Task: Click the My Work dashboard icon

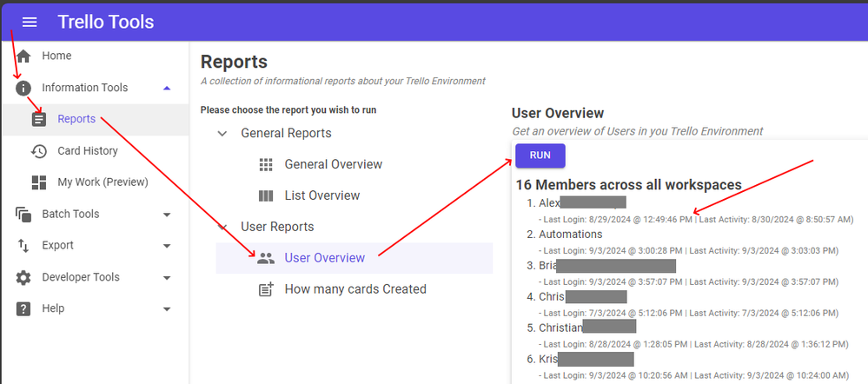Action: pyautogui.click(x=39, y=182)
